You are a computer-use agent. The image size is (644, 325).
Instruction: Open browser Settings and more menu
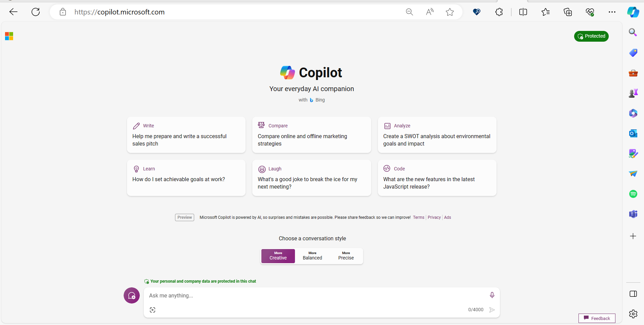[x=612, y=12]
